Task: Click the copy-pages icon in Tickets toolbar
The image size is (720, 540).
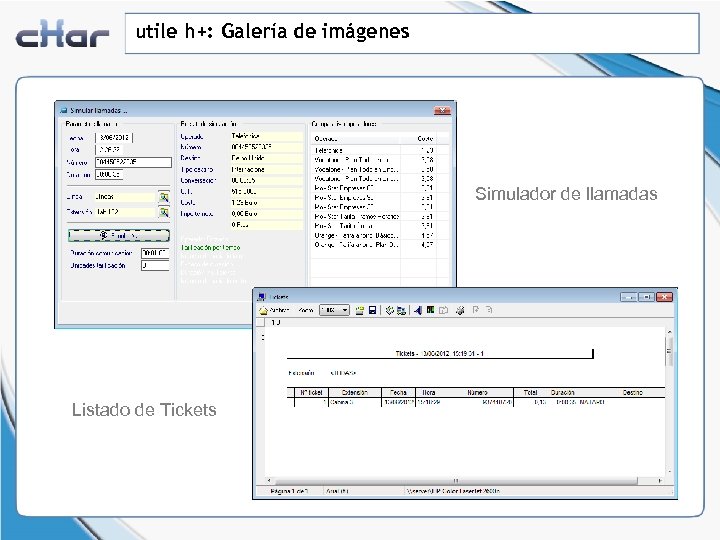Action: [443, 310]
